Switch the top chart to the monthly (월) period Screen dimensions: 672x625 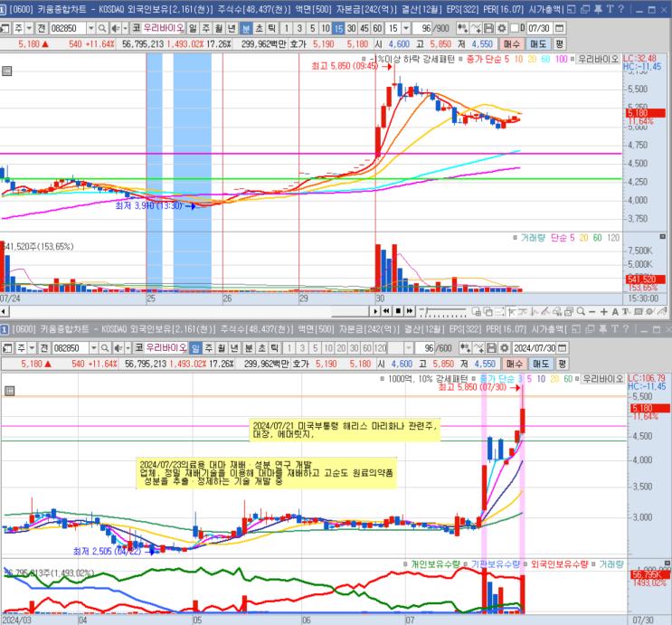[x=219, y=28]
